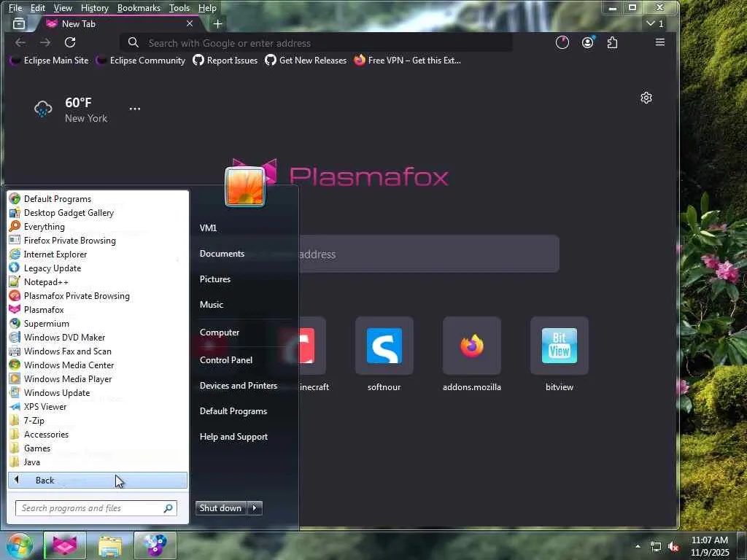Launch Firefox Private Browsing from Start menu
The image size is (747, 560).
tap(69, 241)
